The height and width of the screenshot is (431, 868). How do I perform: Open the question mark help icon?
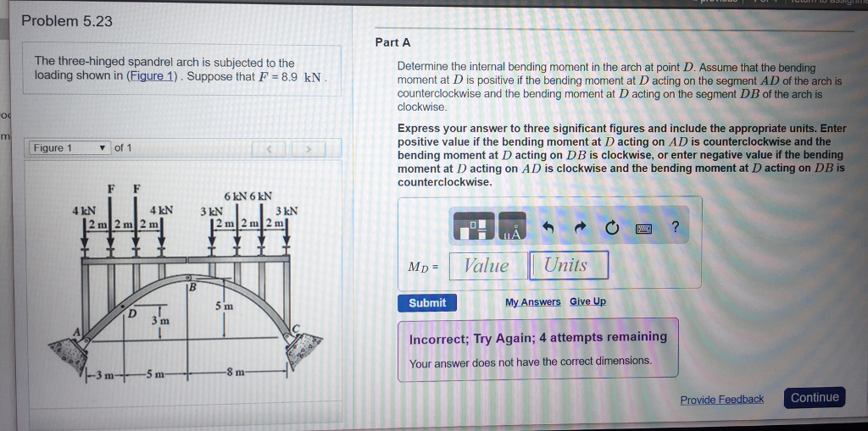674,227
